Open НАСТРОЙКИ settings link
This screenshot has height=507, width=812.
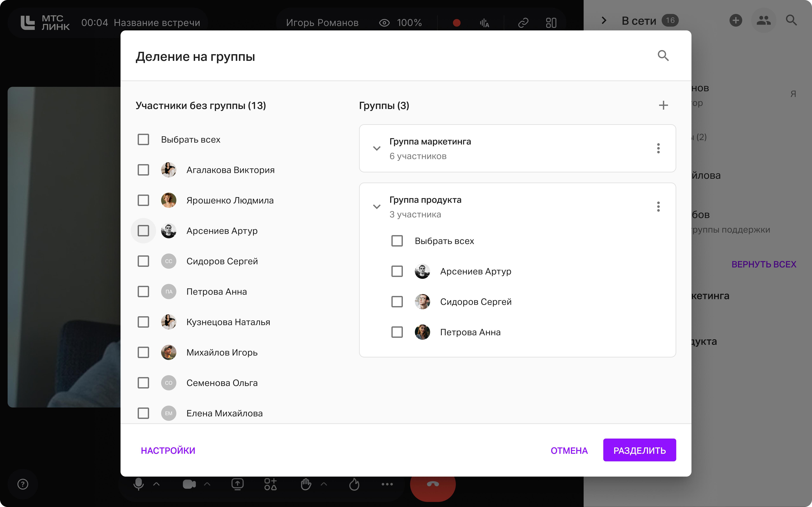[x=168, y=450]
